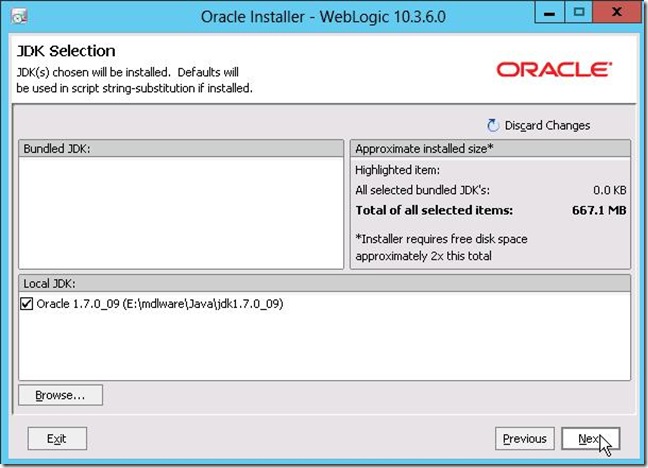648x468 pixels.
Task: Click the Approximate installed size* header
Action: (490, 149)
